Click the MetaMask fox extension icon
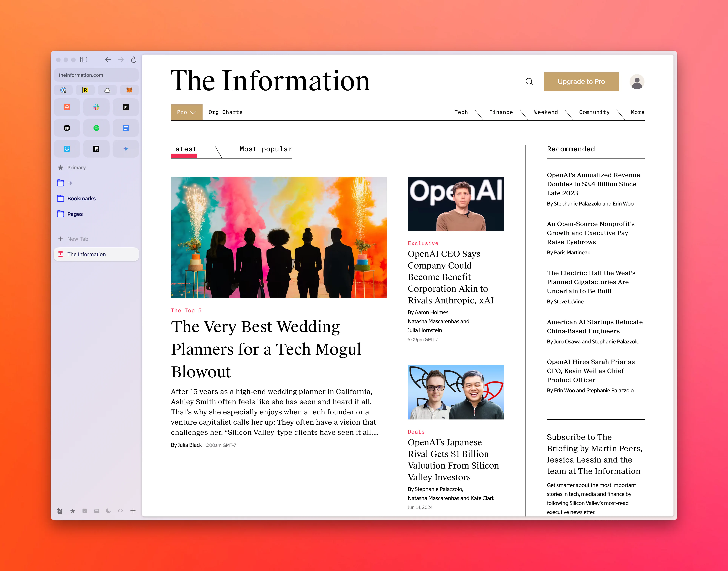 pos(129,90)
